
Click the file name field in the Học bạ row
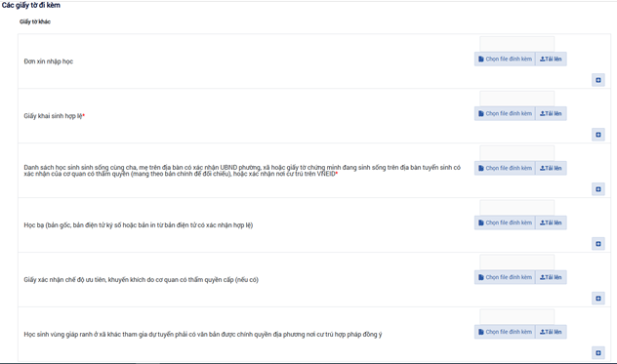(x=517, y=208)
